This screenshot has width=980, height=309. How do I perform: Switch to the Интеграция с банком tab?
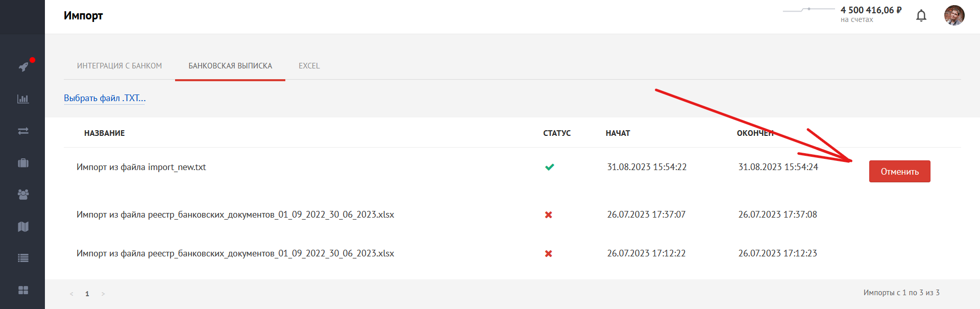pos(119,66)
